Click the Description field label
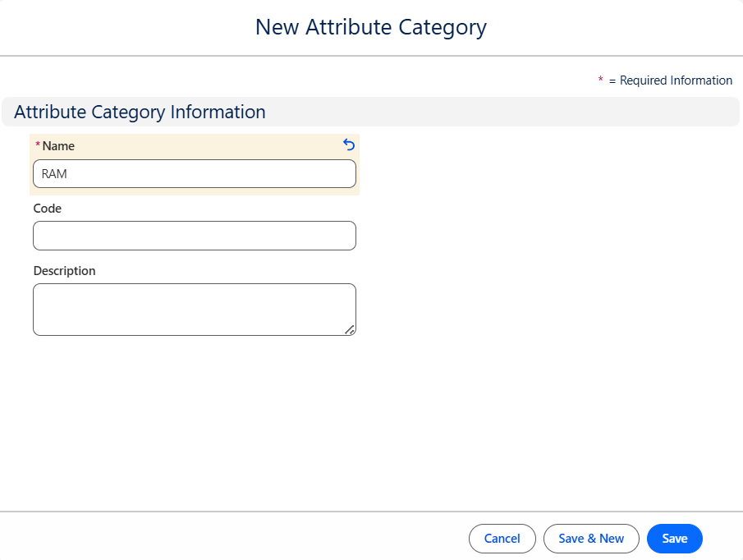 click(64, 271)
